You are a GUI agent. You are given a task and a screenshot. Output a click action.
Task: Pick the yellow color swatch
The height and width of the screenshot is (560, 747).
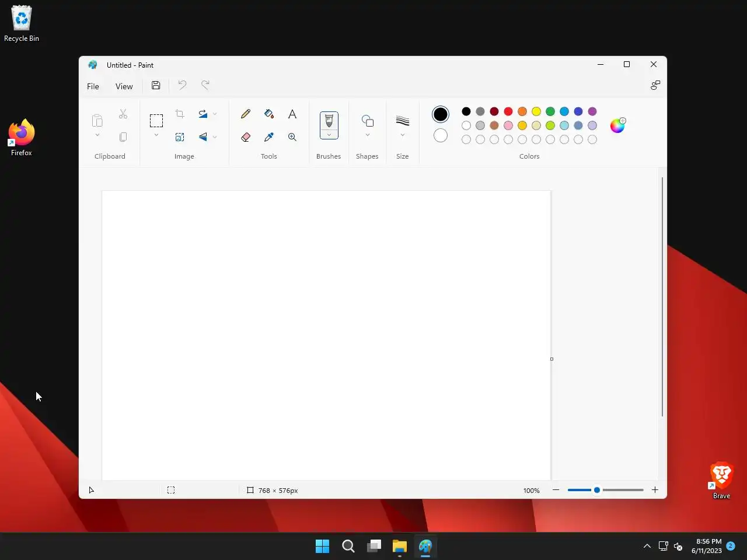tap(536, 111)
